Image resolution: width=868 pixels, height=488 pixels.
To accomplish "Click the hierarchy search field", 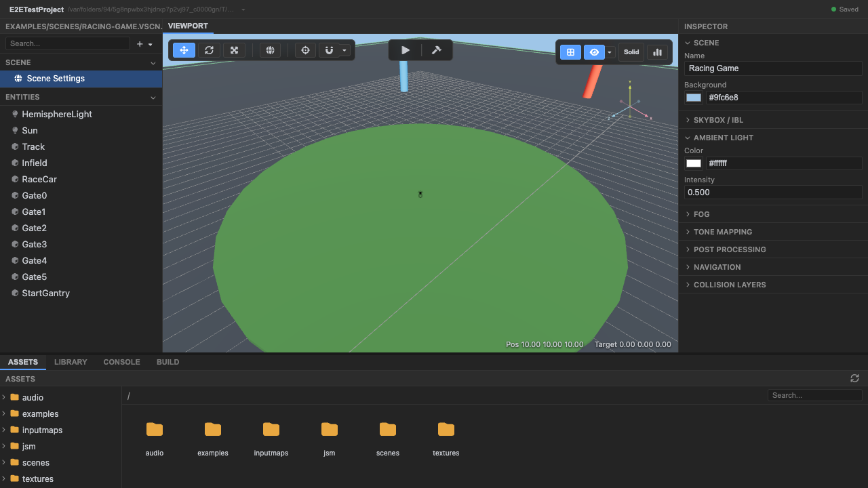I will [x=68, y=43].
